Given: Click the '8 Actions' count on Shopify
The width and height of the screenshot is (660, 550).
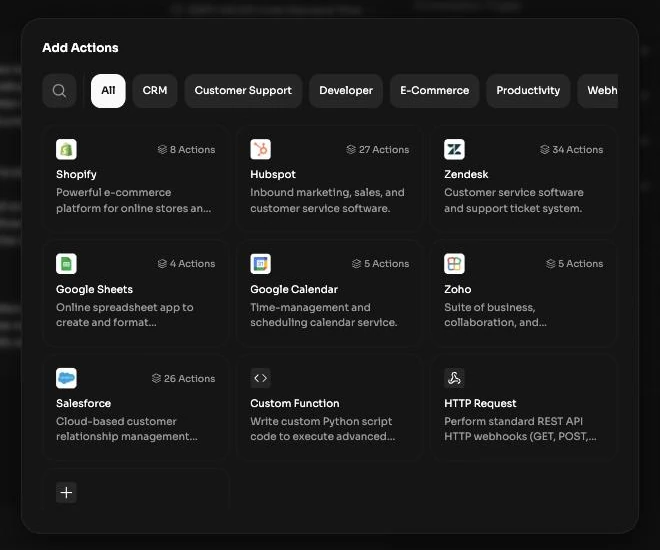Looking at the screenshot, I should pos(192,149).
